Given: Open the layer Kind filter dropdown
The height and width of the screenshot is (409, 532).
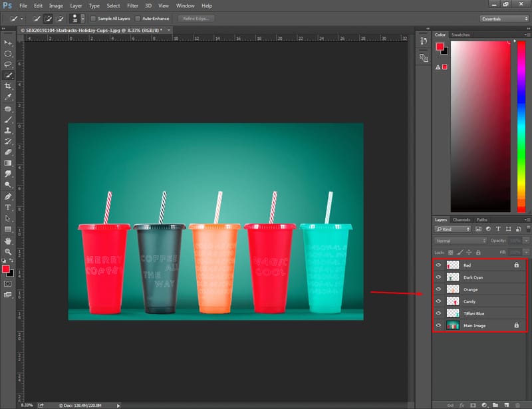Looking at the screenshot, I should 453,229.
